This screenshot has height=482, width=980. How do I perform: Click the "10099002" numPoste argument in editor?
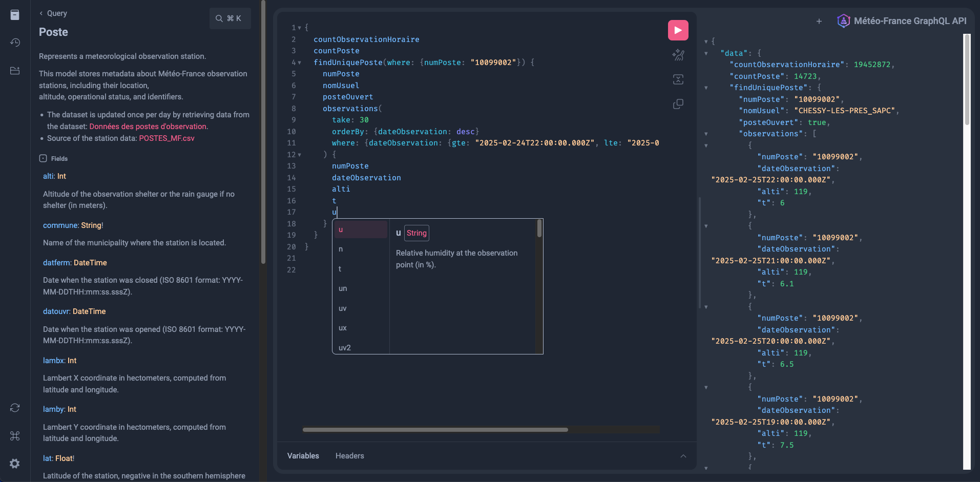click(493, 62)
